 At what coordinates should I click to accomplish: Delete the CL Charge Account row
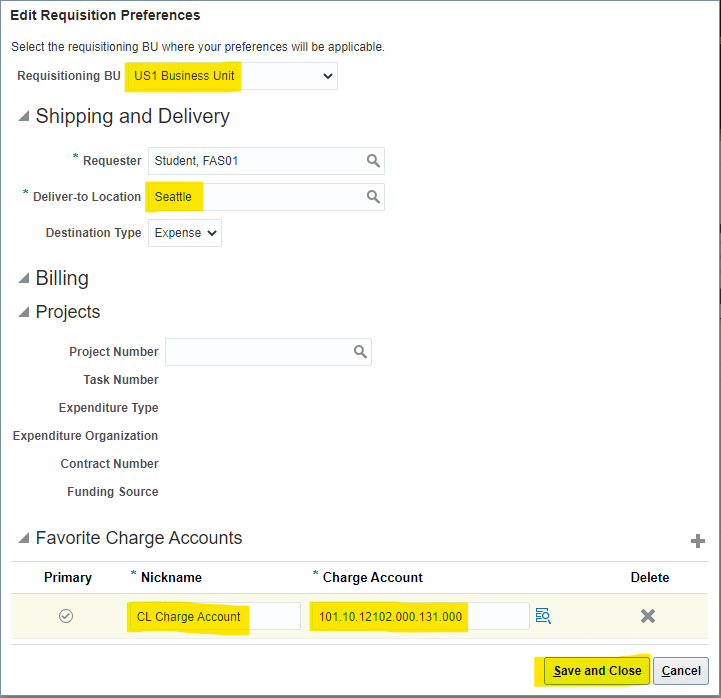[648, 616]
